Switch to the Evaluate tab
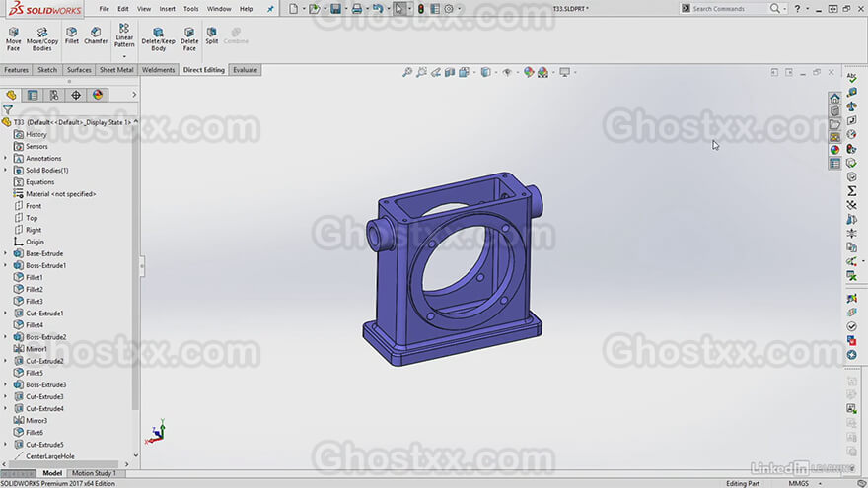The height and width of the screenshot is (488, 868). [x=246, y=70]
